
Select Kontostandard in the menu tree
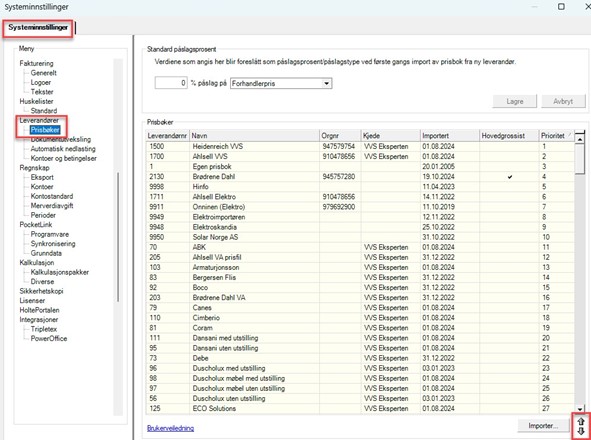click(x=52, y=196)
